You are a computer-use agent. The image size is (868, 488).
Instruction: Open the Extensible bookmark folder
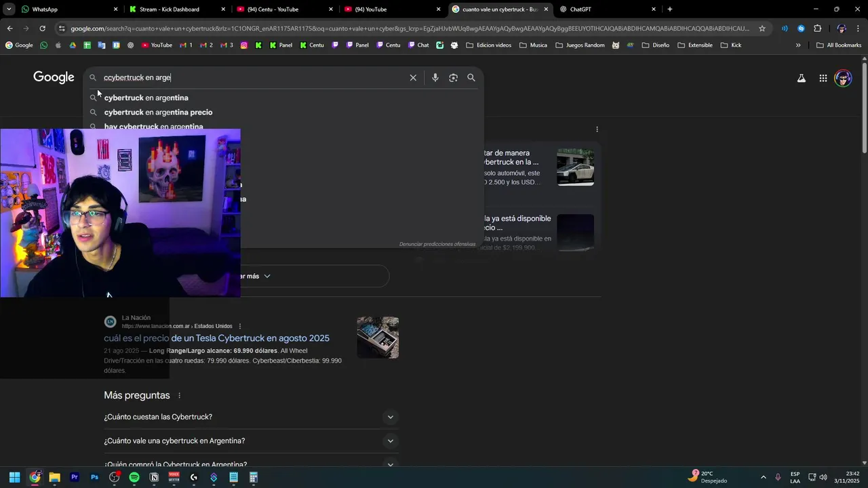point(694,45)
